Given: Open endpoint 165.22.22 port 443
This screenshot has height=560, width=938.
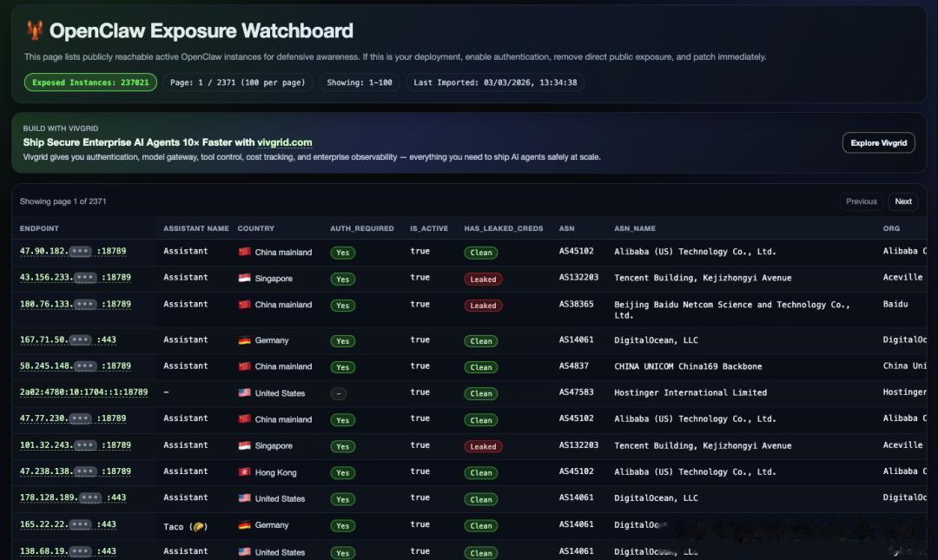Looking at the screenshot, I should point(69,524).
